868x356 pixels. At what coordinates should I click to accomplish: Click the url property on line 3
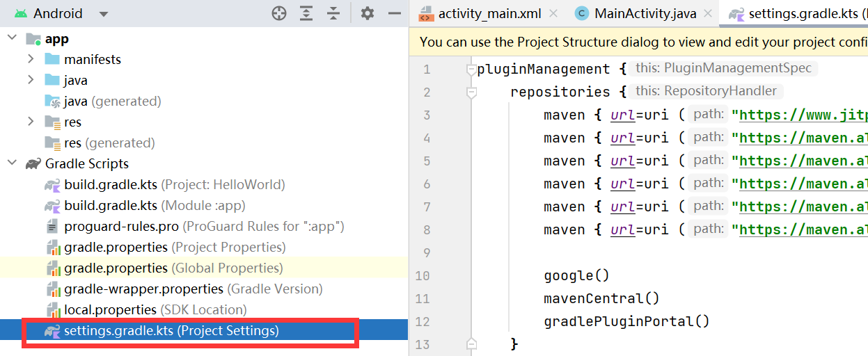[622, 115]
